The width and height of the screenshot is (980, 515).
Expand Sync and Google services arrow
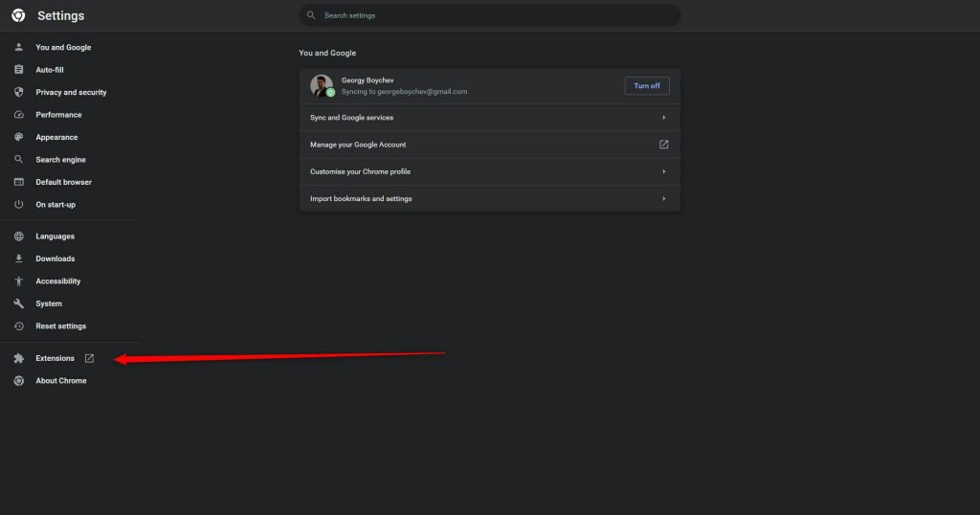(x=664, y=118)
